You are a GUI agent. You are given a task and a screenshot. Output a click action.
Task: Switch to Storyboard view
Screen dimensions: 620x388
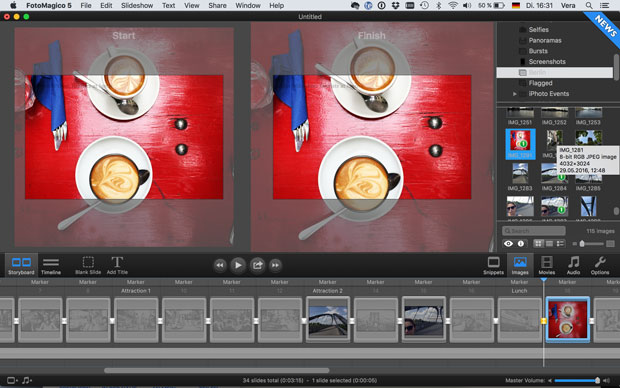[x=21, y=265]
